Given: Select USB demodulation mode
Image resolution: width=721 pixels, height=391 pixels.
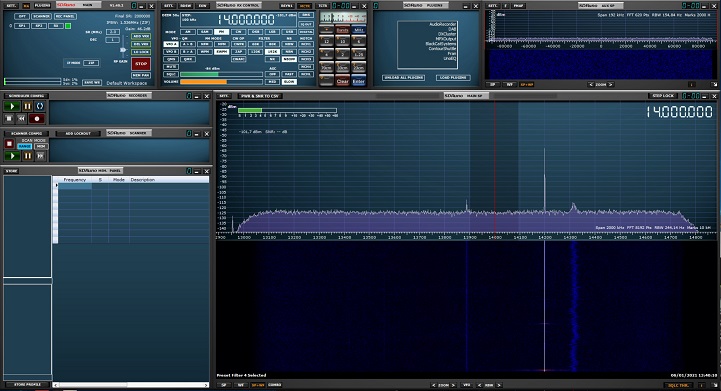Looking at the screenshot, I should pos(289,32).
